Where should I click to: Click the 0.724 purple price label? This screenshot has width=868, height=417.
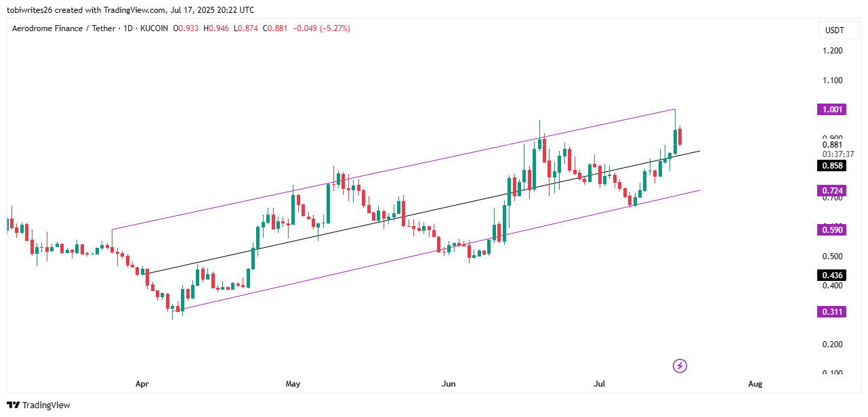(x=833, y=191)
